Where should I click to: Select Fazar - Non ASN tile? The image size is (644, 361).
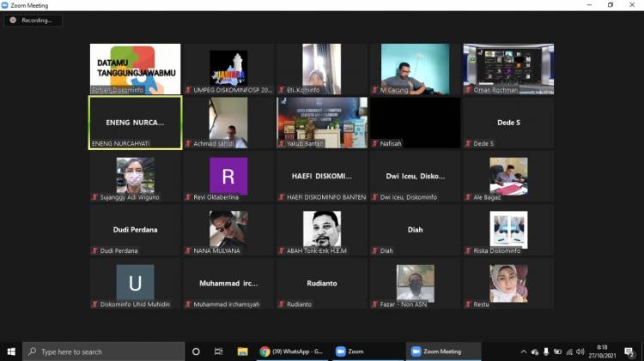tap(415, 284)
